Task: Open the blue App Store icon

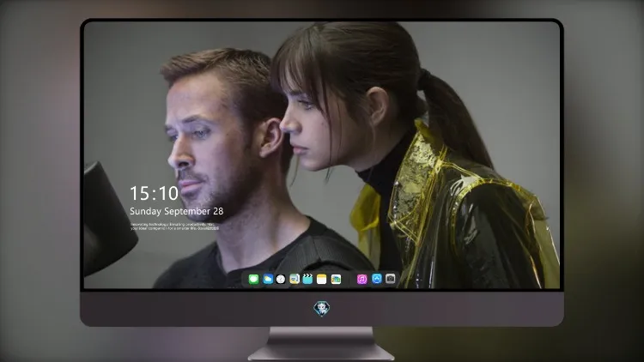Action: (377, 279)
